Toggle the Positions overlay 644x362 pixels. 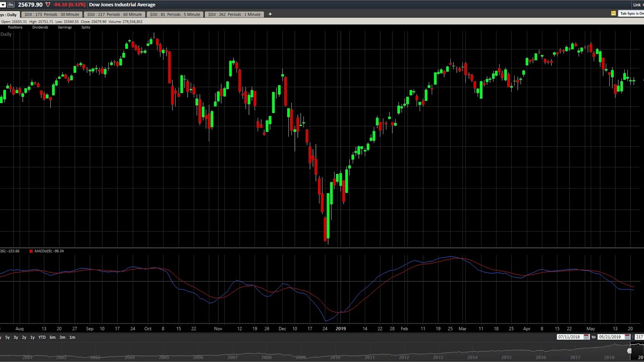point(15,27)
